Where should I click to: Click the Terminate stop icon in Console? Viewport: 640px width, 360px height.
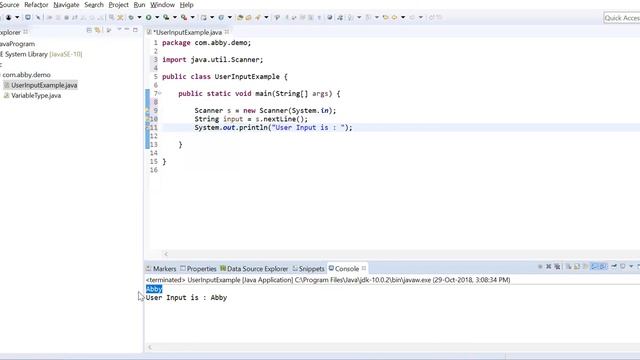coord(540,267)
